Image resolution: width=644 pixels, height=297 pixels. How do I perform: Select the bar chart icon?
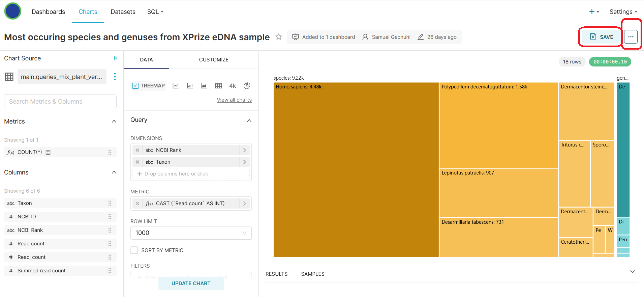(190, 86)
